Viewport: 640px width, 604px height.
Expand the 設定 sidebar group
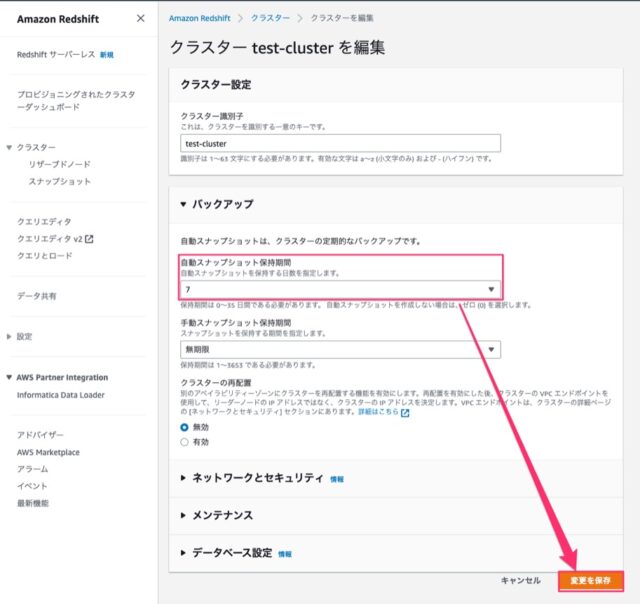coord(9,337)
